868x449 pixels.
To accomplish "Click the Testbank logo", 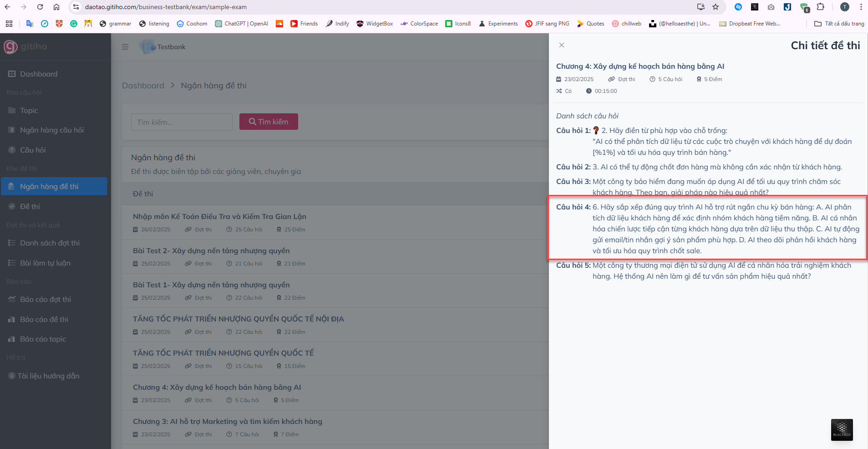I will (162, 47).
